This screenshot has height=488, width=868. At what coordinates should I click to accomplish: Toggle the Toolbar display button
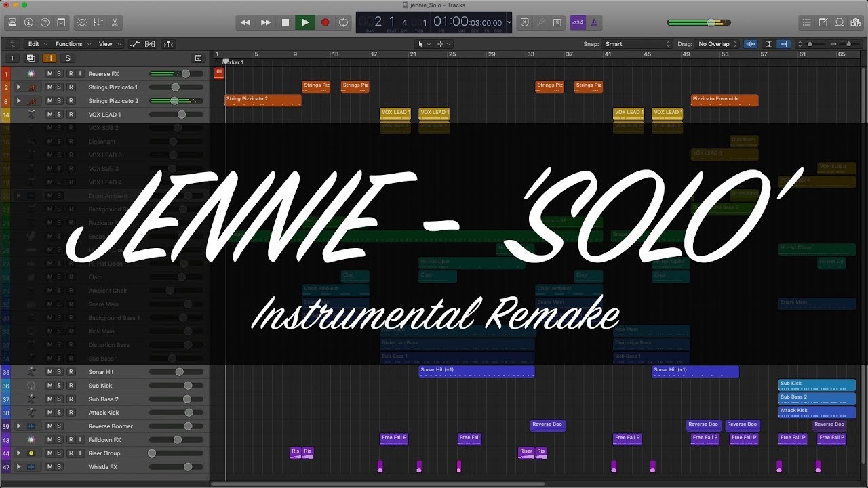point(61,22)
